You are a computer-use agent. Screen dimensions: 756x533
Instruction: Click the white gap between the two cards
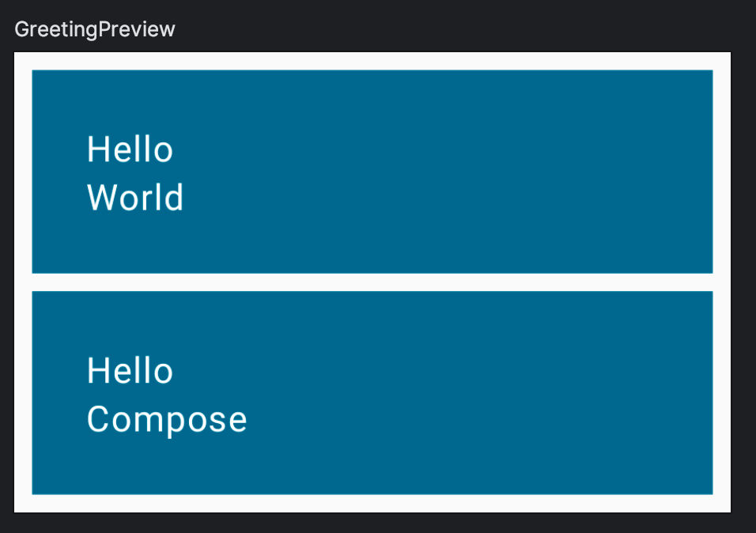pyautogui.click(x=372, y=282)
